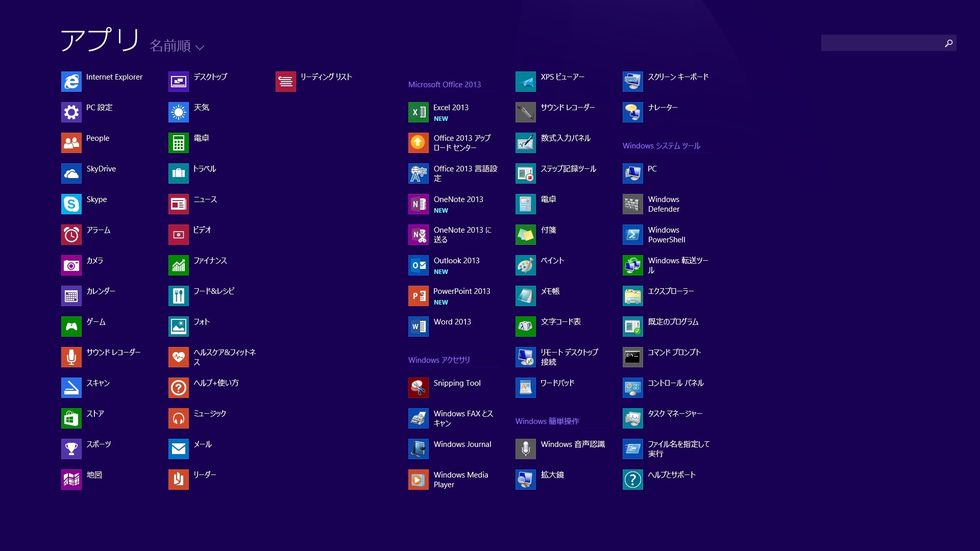Open the ペイント palette icon
The height and width of the screenshot is (551, 980).
pyautogui.click(x=526, y=265)
